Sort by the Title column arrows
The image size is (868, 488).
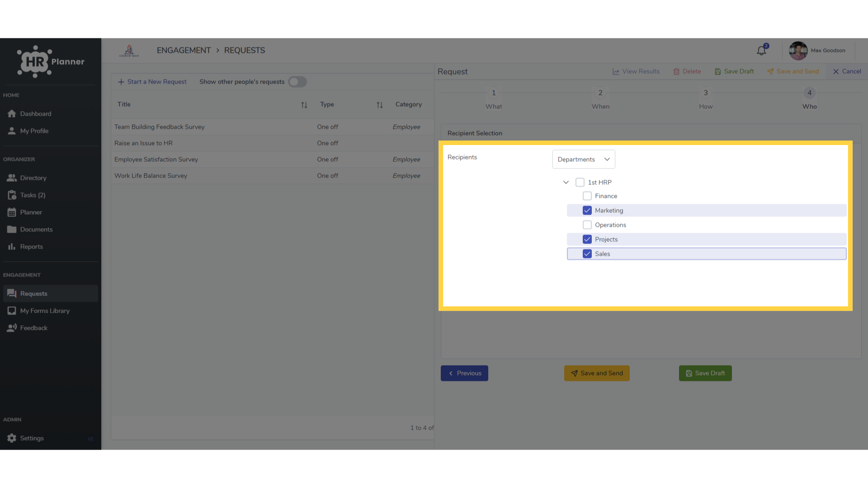pyautogui.click(x=304, y=105)
